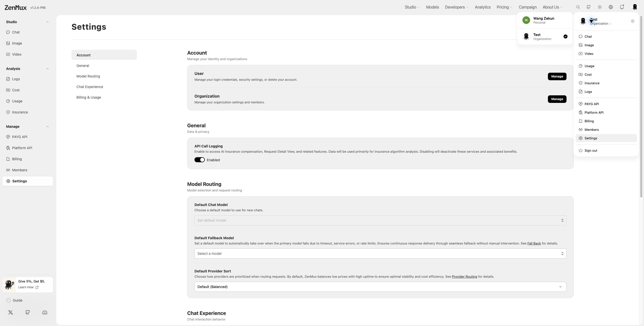
Task: Click Manage button for Organization
Action: pyautogui.click(x=557, y=99)
